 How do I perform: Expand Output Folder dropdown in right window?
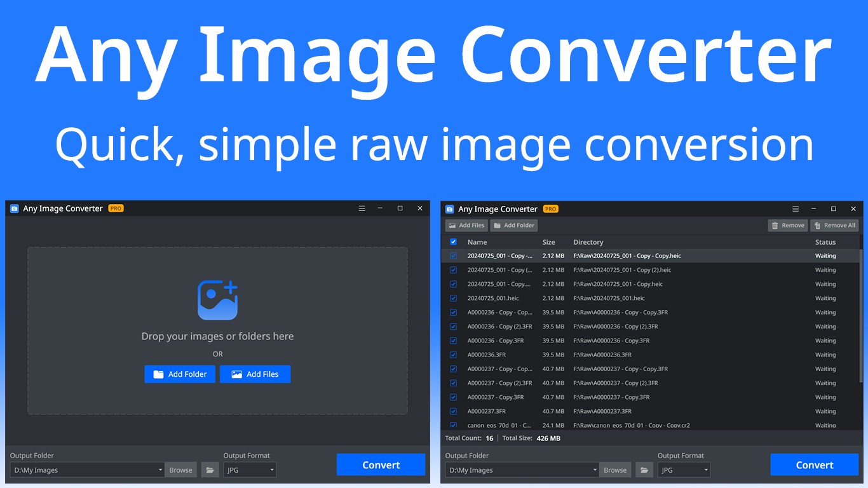595,470
